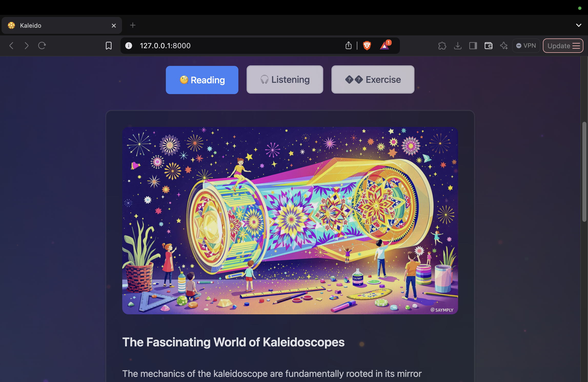This screenshot has height=382, width=588.
Task: Click the Brave Shields lion icon
Action: pyautogui.click(x=367, y=46)
